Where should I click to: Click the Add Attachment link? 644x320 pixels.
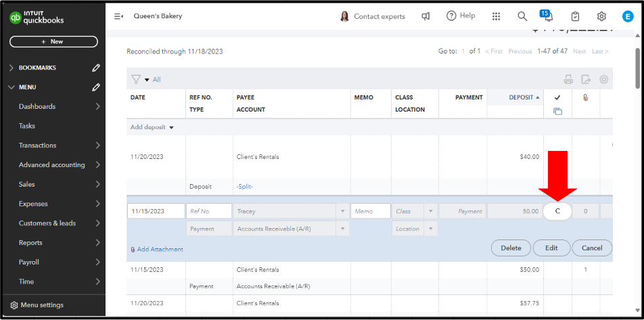click(160, 250)
